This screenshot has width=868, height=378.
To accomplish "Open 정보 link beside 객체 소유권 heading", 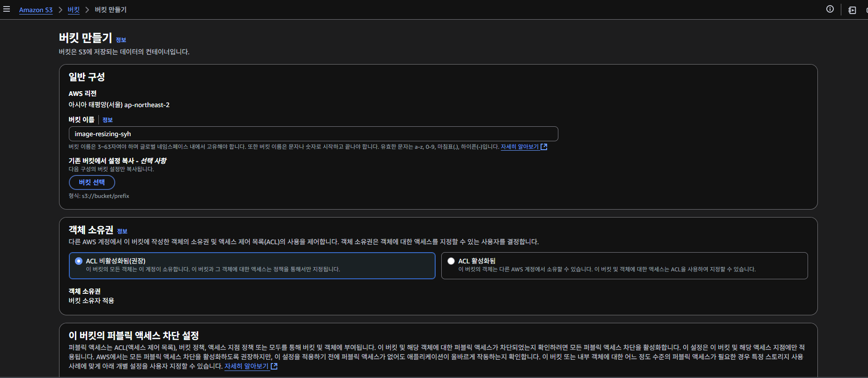I will pyautogui.click(x=122, y=231).
